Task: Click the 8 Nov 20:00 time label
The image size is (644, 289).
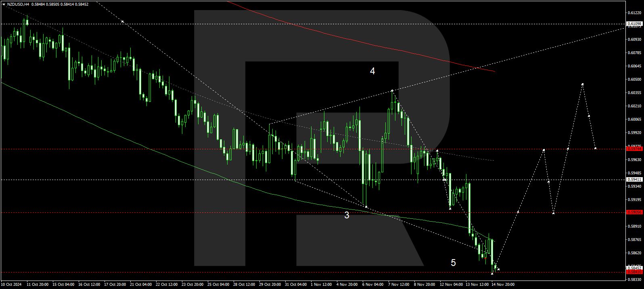Action: [x=424, y=285]
